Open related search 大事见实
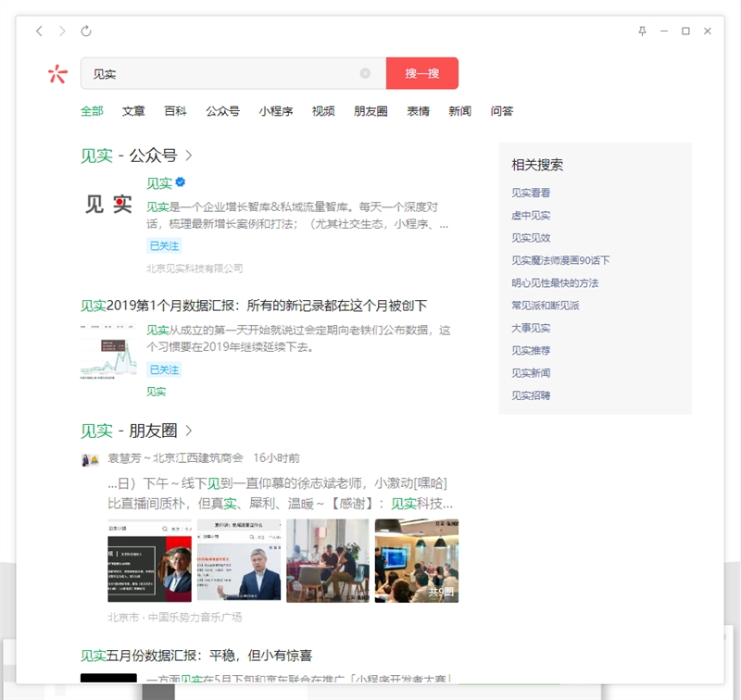 (531, 328)
